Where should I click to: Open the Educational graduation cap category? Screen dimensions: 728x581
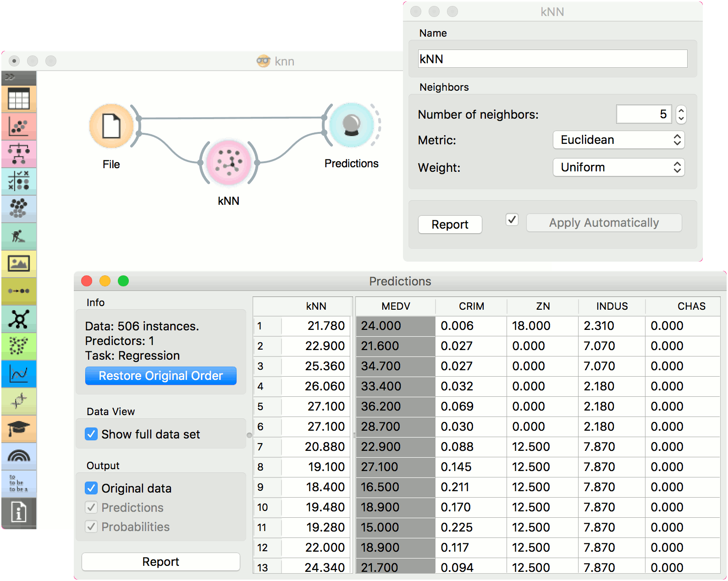click(19, 429)
